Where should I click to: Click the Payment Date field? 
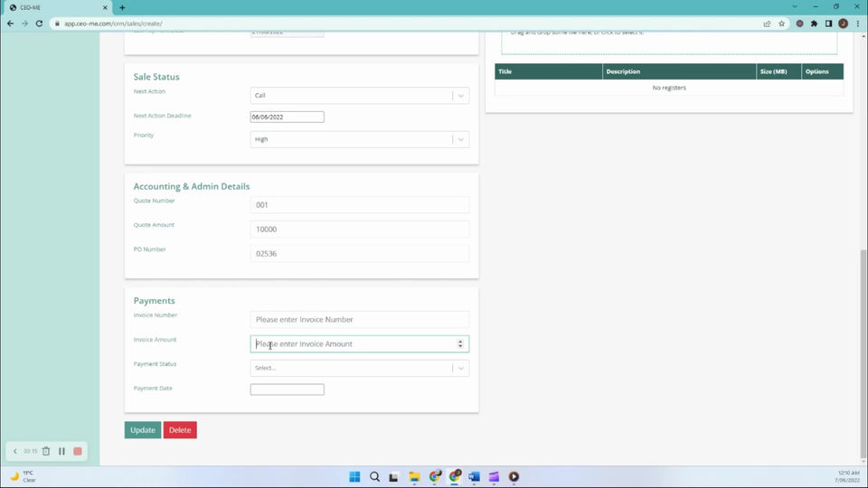pos(287,389)
